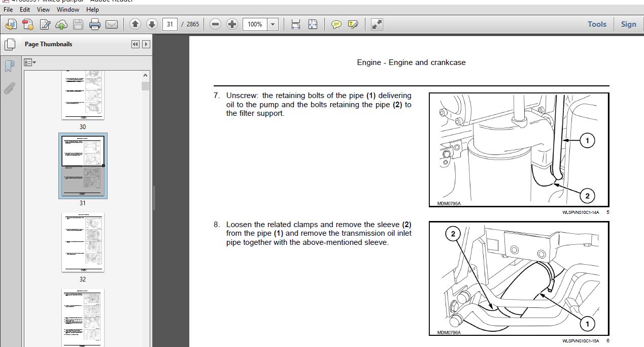Click the figure label MDM0795A

pyautogui.click(x=449, y=203)
